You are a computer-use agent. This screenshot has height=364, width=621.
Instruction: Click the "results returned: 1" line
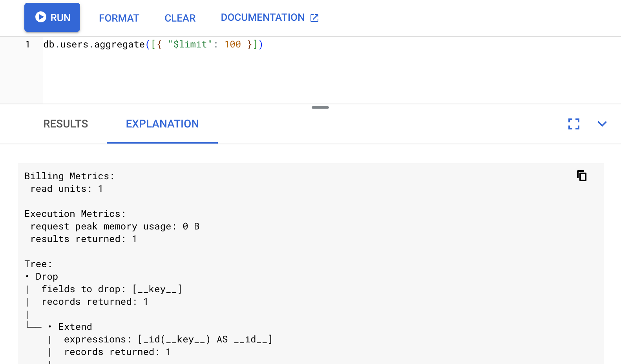84,239
